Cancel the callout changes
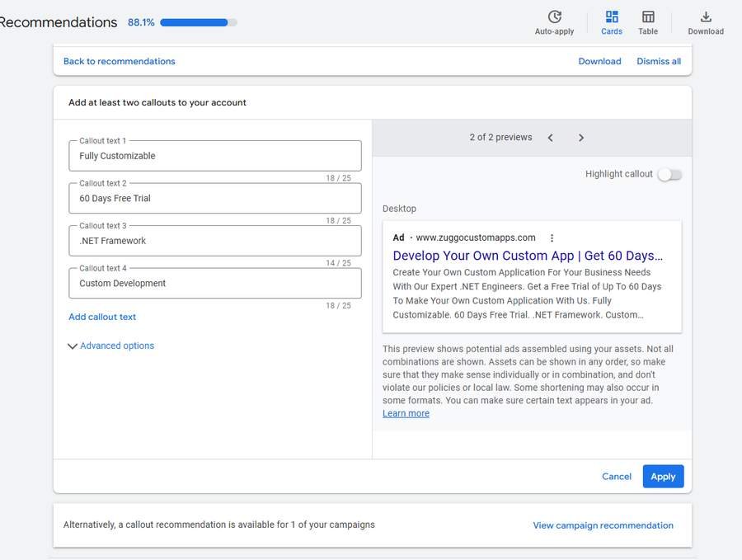 [617, 476]
